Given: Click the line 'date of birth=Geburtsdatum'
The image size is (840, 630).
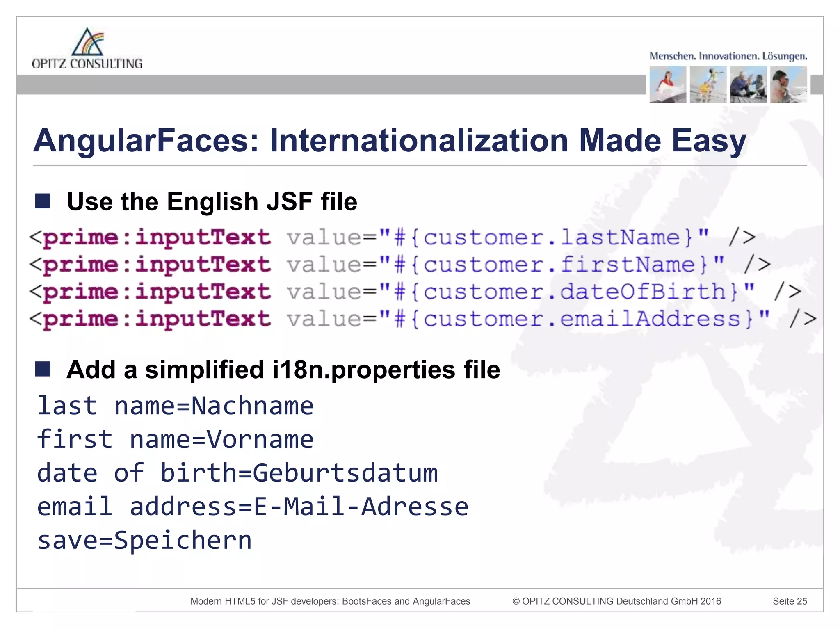Looking at the screenshot, I should [x=237, y=473].
